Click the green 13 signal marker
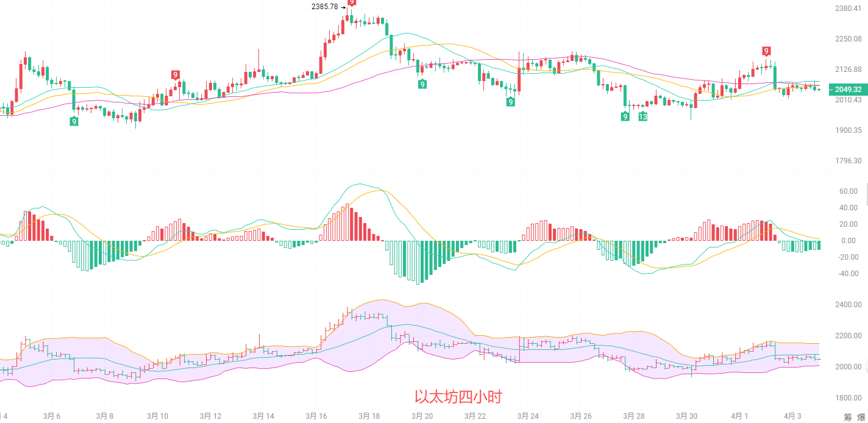The width and height of the screenshot is (868, 423). (642, 116)
